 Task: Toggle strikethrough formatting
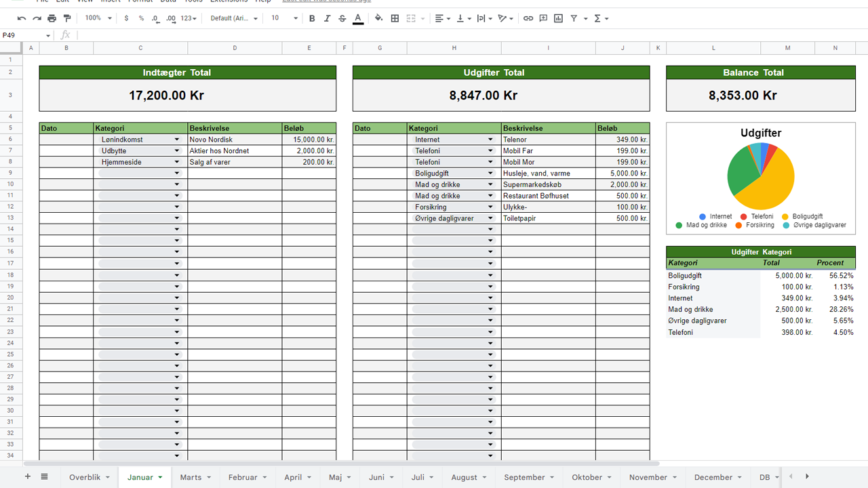pyautogui.click(x=342, y=18)
